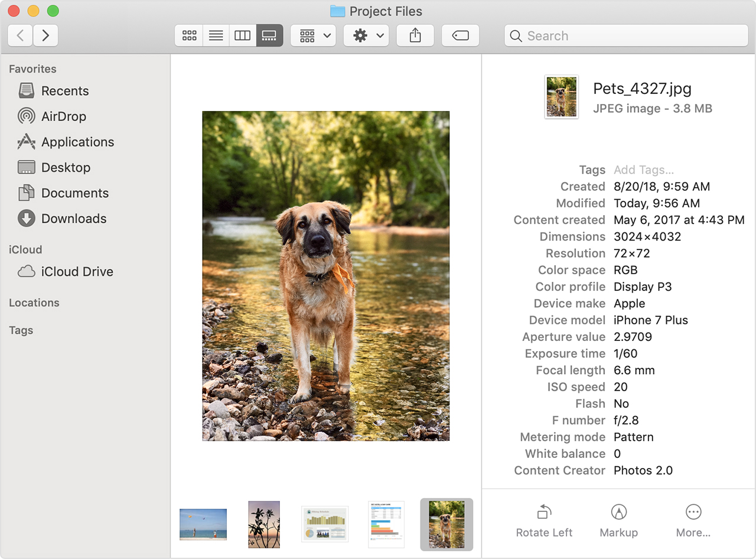
Task: Go back using the back arrow
Action: point(19,35)
